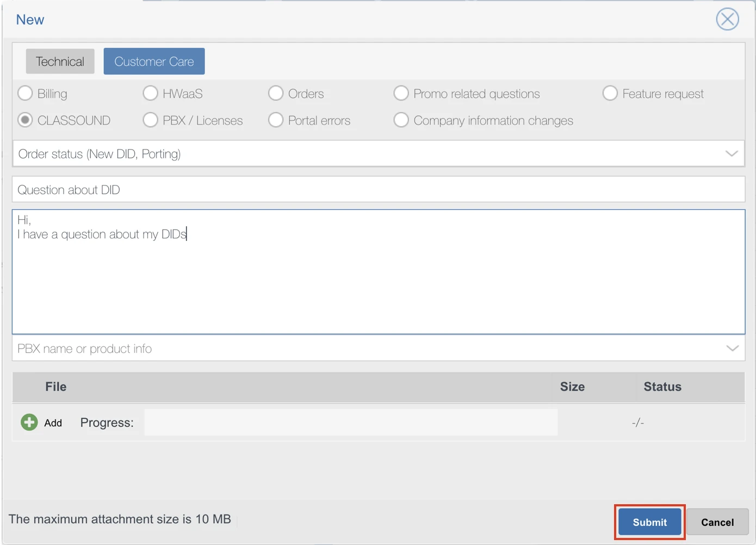The image size is (756, 545).
Task: Expand the Order status dropdown
Action: [x=732, y=154]
